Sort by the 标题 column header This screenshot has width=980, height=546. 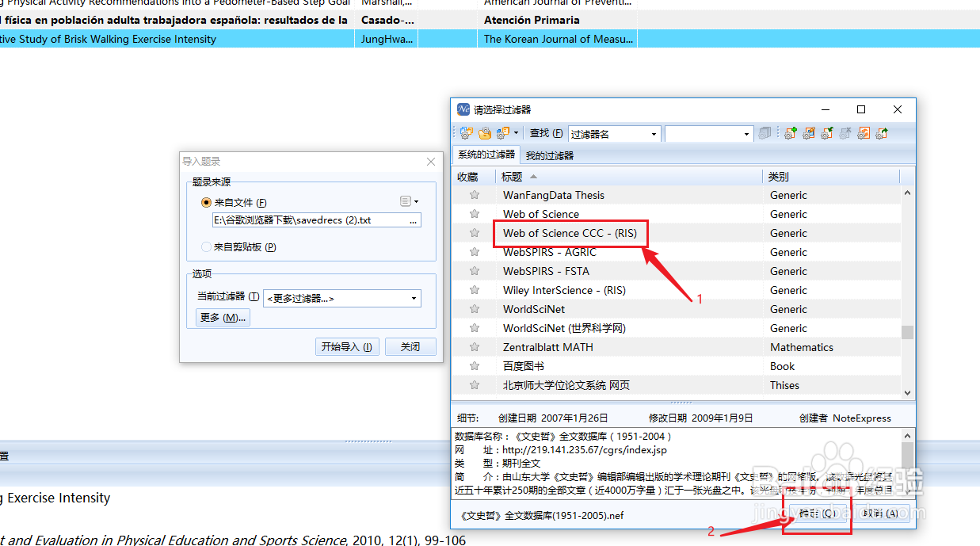pos(630,177)
